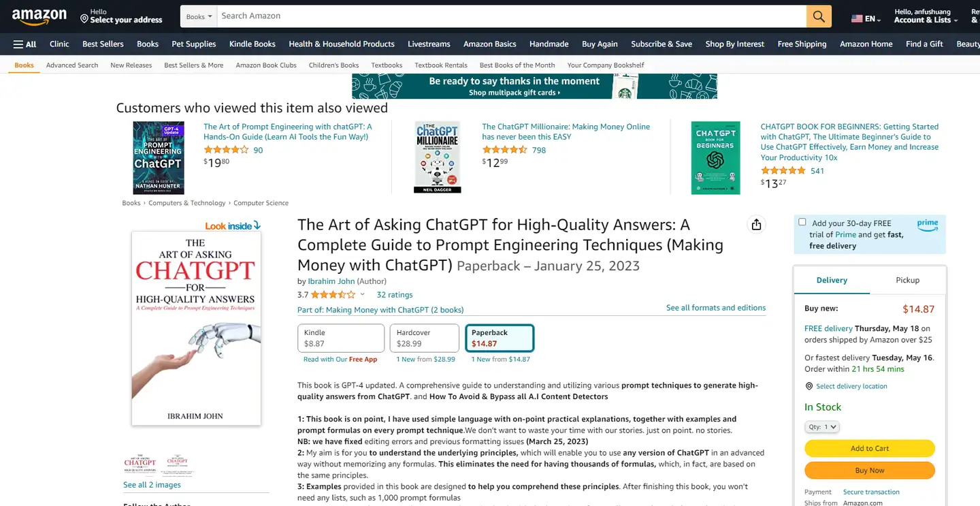Click the orange search magnifier button

(819, 16)
